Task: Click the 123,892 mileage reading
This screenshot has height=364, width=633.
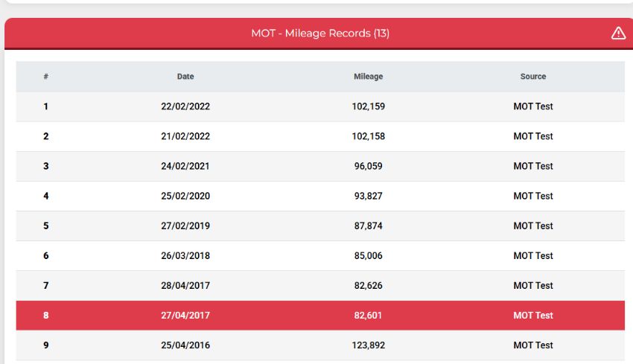Action: point(369,345)
